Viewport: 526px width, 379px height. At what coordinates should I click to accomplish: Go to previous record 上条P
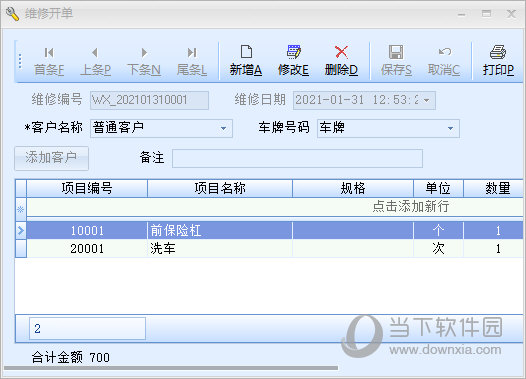95,61
